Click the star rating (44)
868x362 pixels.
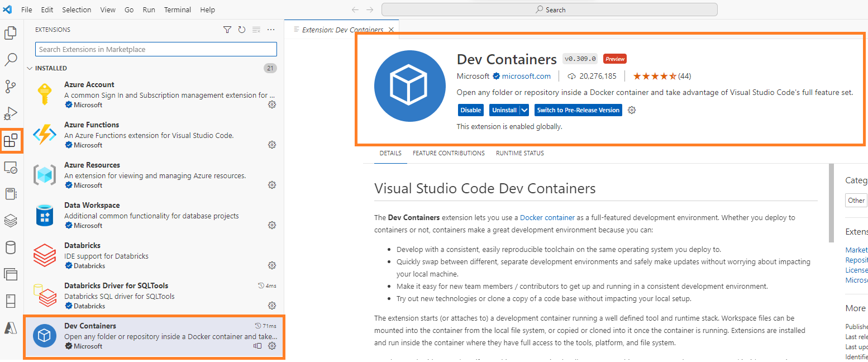pyautogui.click(x=662, y=76)
